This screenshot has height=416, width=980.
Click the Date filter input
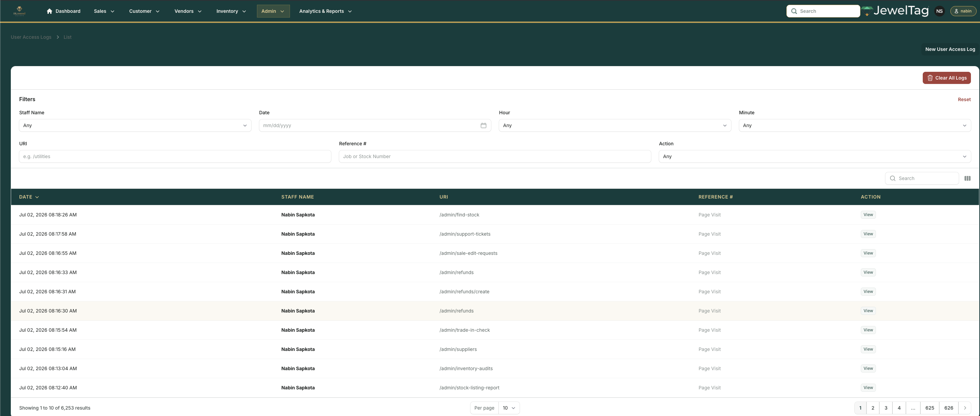[x=375, y=125]
